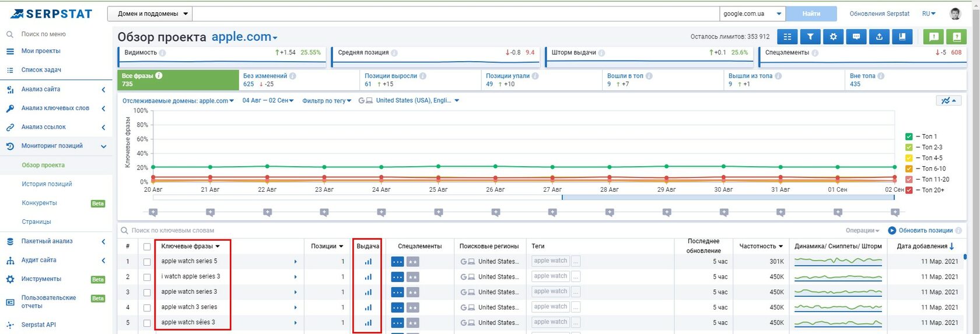Click blue dots special-elements button in row 1
Image resolution: width=980 pixels, height=334 pixels.
click(397, 262)
